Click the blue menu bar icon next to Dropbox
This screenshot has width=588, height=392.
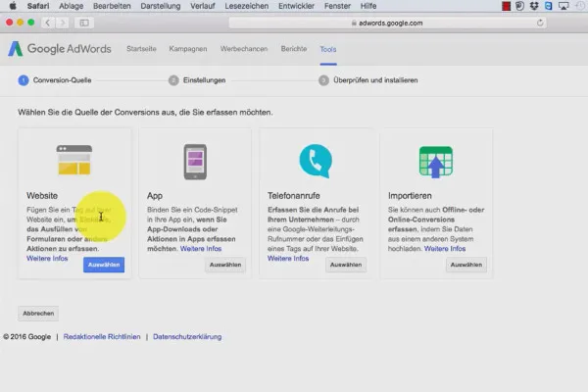point(548,6)
